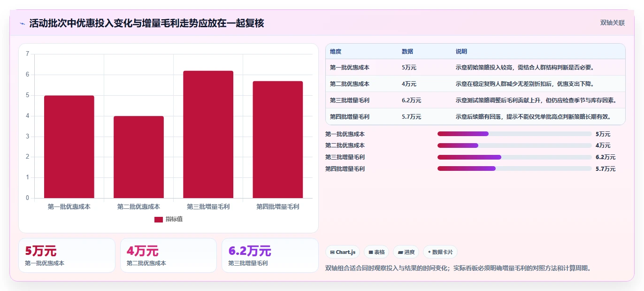Select the Chart.js tag button
Image resolution: width=644 pixels, height=291 pixels.
pos(343,252)
